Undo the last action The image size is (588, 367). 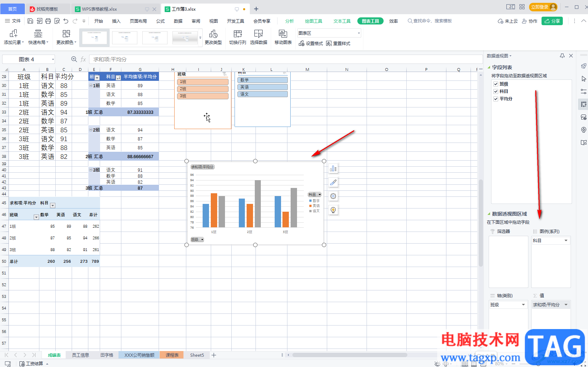[x=66, y=21]
